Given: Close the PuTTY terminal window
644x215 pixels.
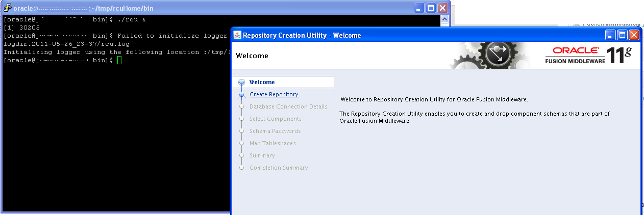Looking at the screenshot, I should [x=442, y=8].
